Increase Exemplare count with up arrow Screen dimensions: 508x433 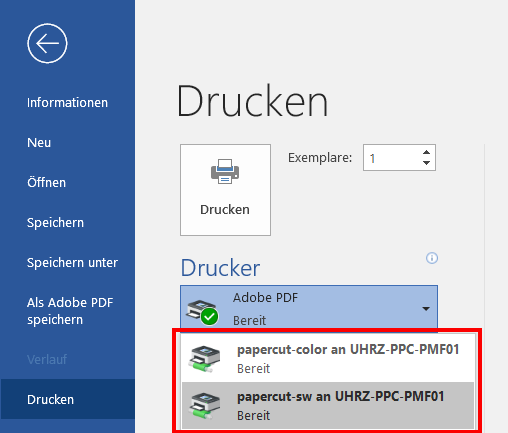pos(426,152)
